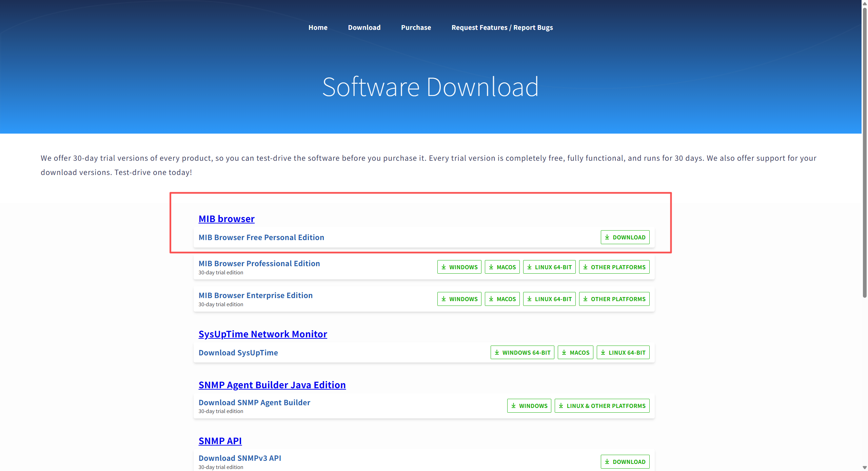The width and height of the screenshot is (868, 471).
Task: Open the MIB browser heading link
Action: click(x=226, y=219)
